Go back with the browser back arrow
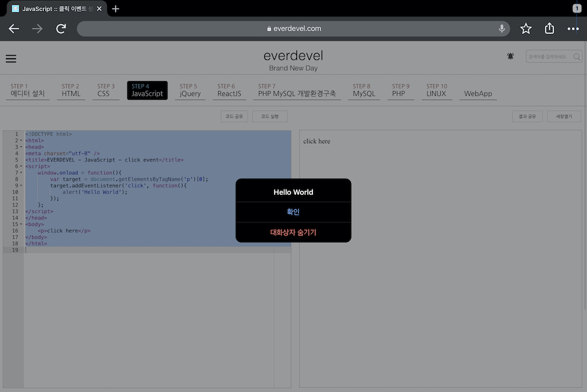 [14, 28]
